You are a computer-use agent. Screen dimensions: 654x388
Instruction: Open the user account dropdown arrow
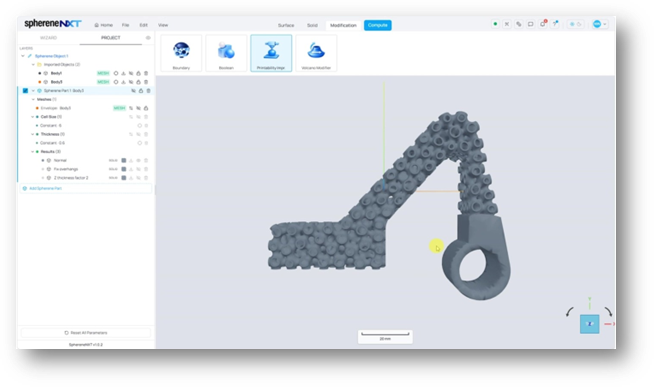coord(605,24)
